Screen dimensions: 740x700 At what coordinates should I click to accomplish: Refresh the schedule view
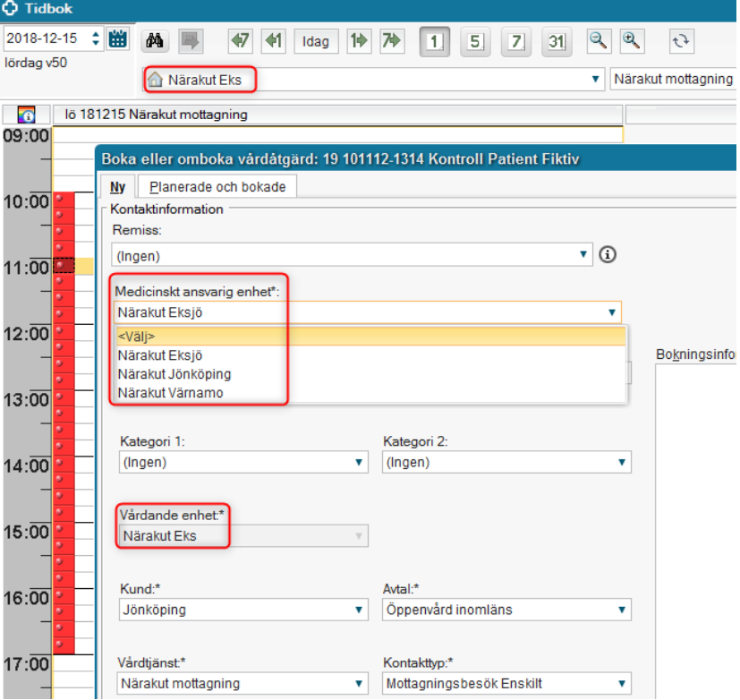681,41
